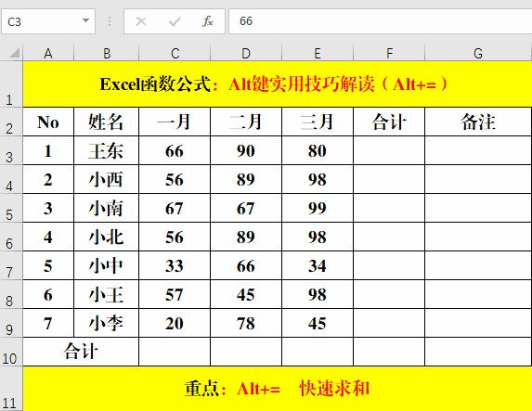Click the '备注' header cell
Image resolution: width=532 pixels, height=411 pixels.
[x=478, y=122]
